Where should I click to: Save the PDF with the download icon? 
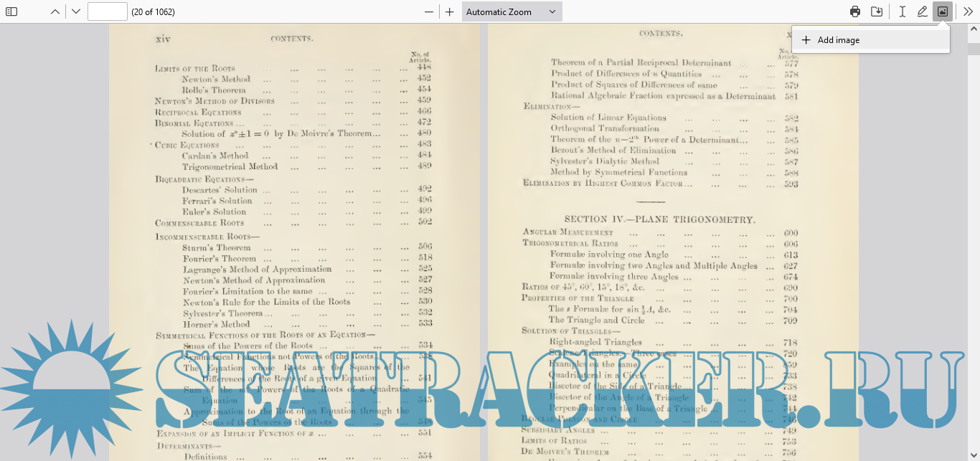click(x=877, y=11)
